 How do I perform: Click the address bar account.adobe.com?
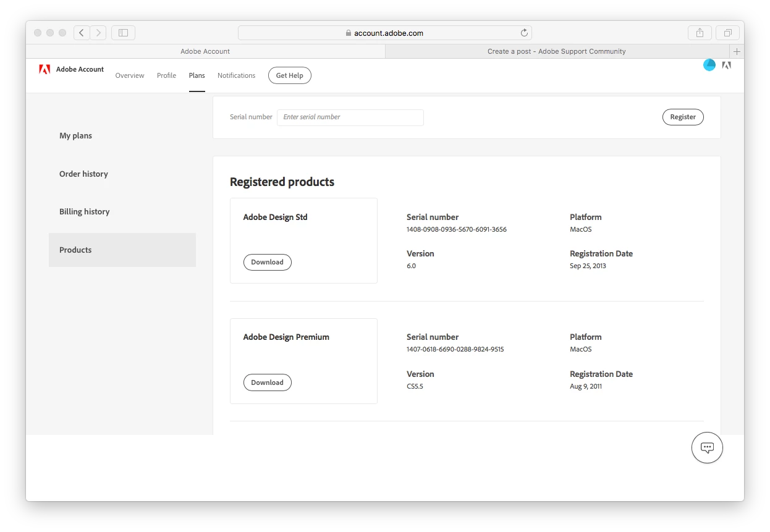coord(384,33)
